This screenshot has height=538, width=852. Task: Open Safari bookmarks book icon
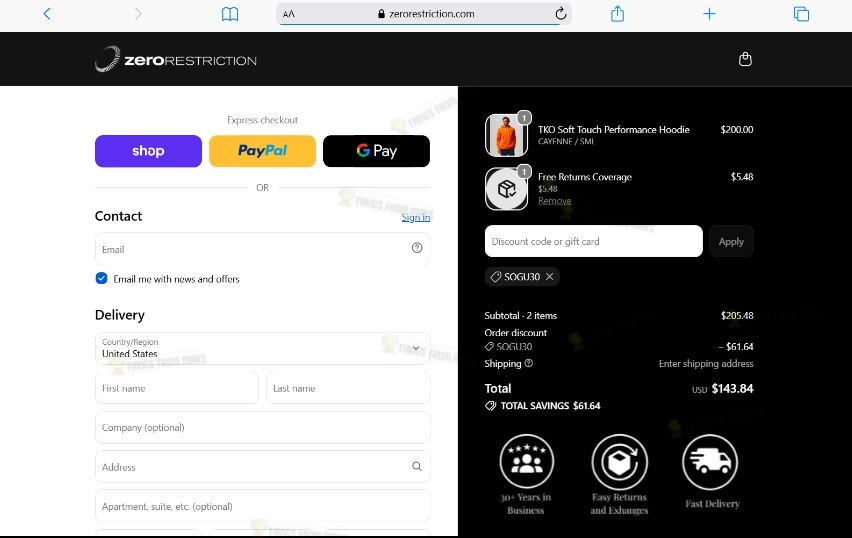click(x=230, y=14)
